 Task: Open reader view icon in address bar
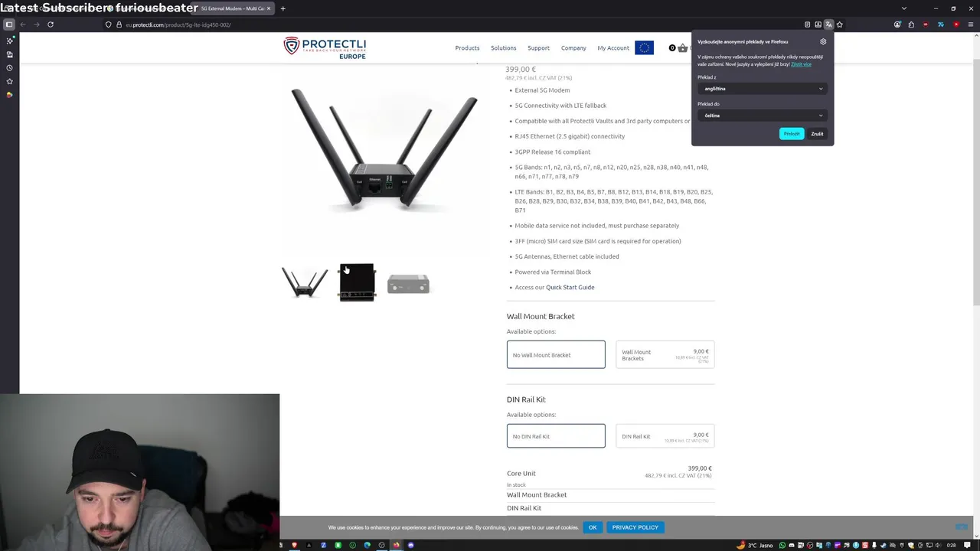(807, 24)
